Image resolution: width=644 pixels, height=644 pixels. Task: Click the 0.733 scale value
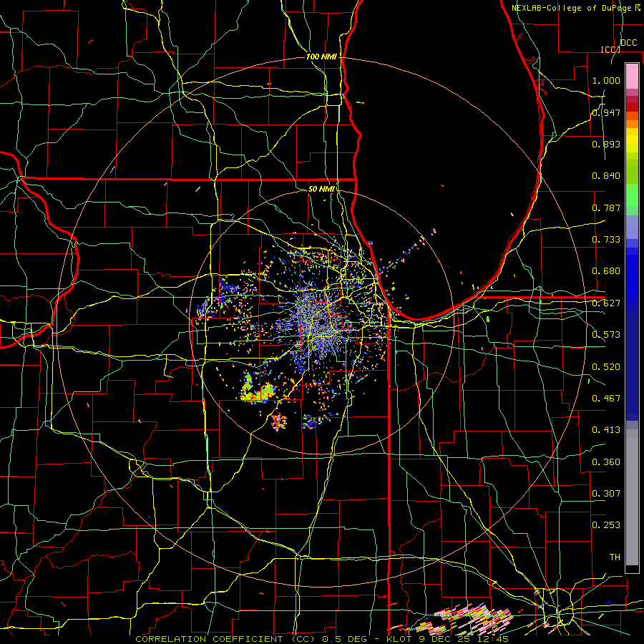(x=606, y=240)
